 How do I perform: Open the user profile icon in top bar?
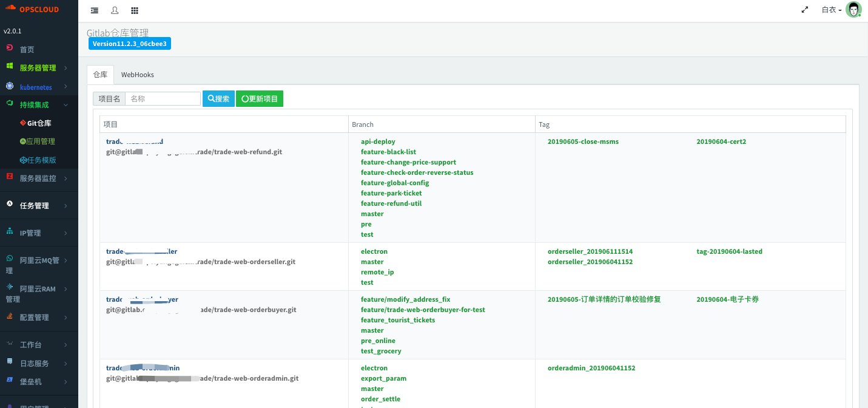coord(115,10)
